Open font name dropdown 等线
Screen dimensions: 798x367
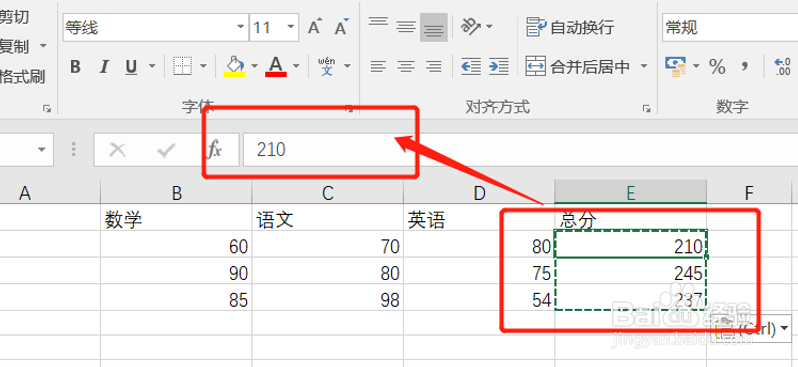click(x=241, y=27)
